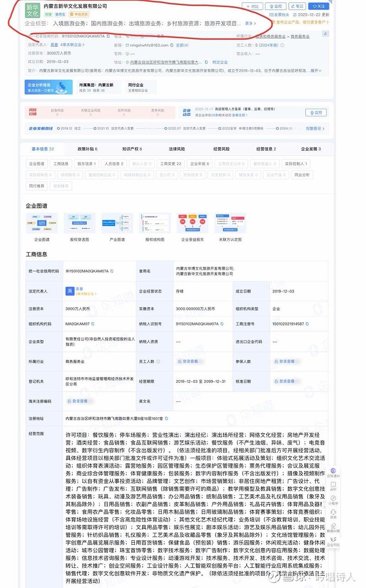The width and height of the screenshot is (366, 588).
Task: Click the 咨询 headset consultation icon
Action: pos(334,513)
